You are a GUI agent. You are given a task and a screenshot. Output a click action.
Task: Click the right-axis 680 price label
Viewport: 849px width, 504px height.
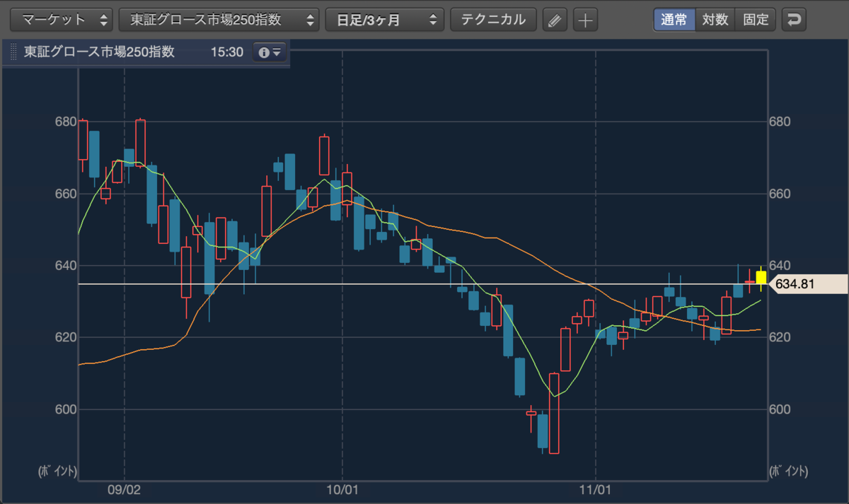click(780, 122)
